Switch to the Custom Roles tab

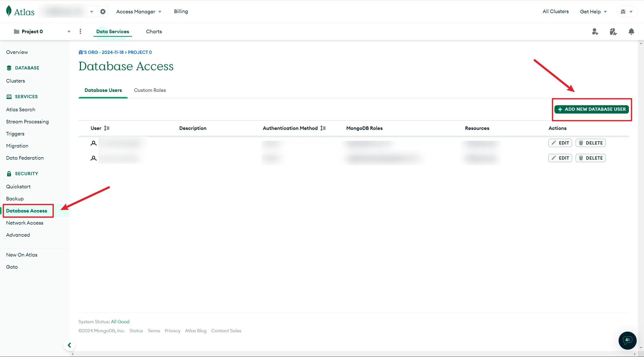150,90
